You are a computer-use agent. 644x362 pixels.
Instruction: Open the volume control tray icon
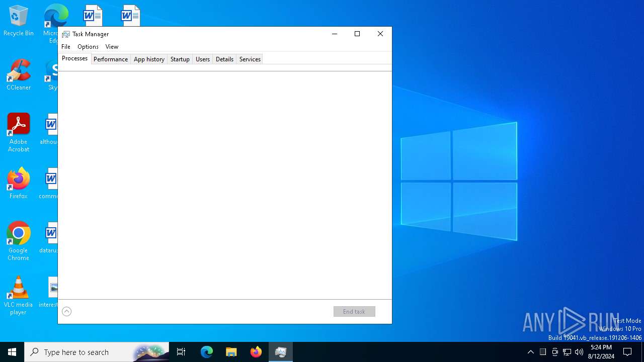[579, 352]
